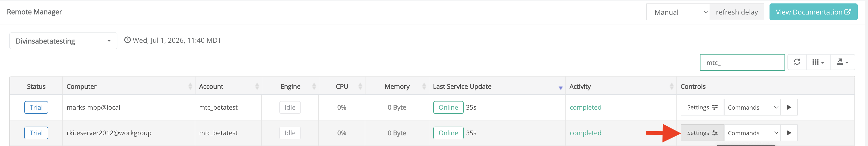Run command for rkiteserver2012@workgroup row
The width and height of the screenshot is (868, 146).
(x=789, y=133)
